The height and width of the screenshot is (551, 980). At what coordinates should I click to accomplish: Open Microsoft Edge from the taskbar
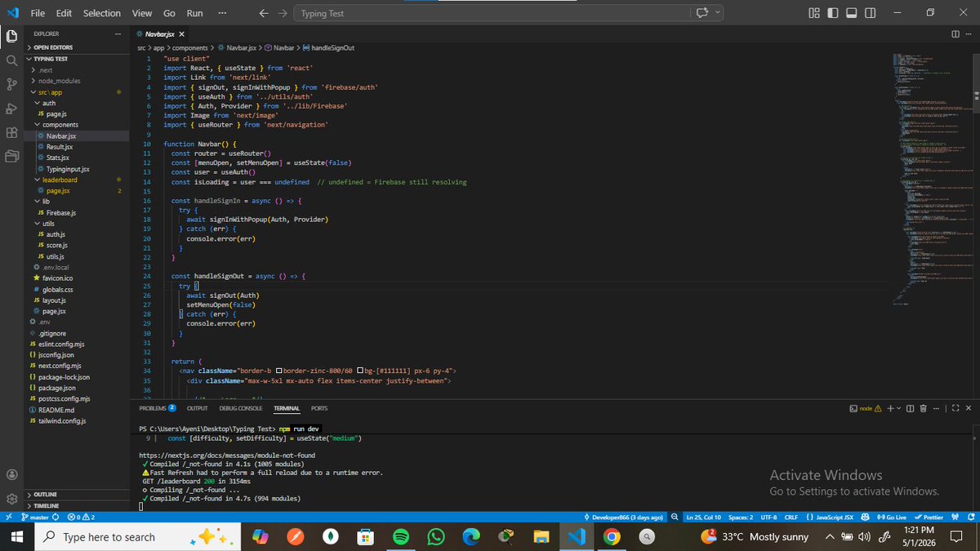coord(471,536)
